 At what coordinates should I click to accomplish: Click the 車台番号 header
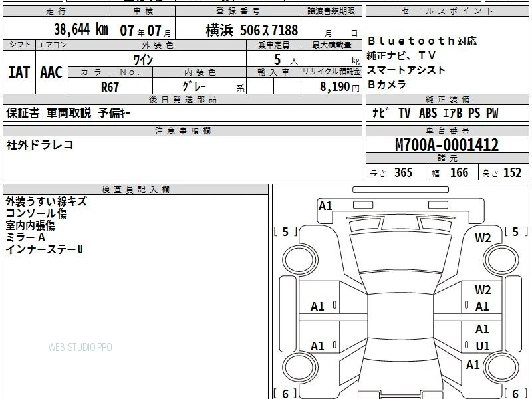[x=447, y=130]
